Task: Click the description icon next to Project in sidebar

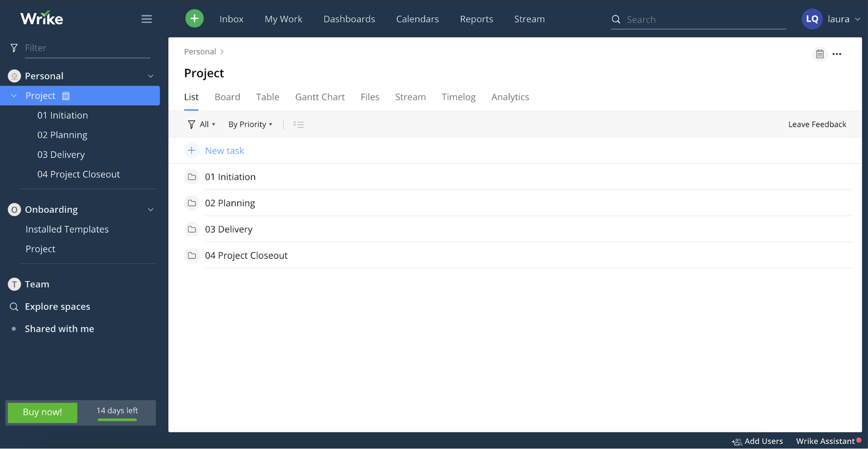Action: (66, 96)
